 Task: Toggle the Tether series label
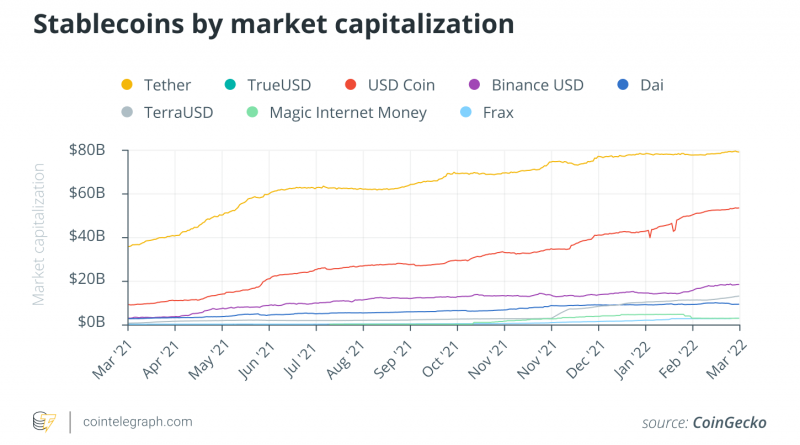pos(166,85)
